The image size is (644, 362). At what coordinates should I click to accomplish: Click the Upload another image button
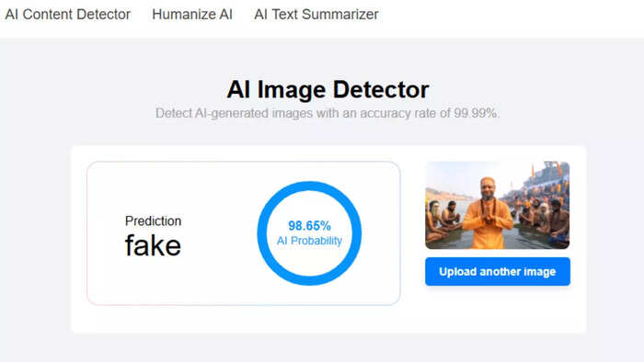tap(498, 271)
